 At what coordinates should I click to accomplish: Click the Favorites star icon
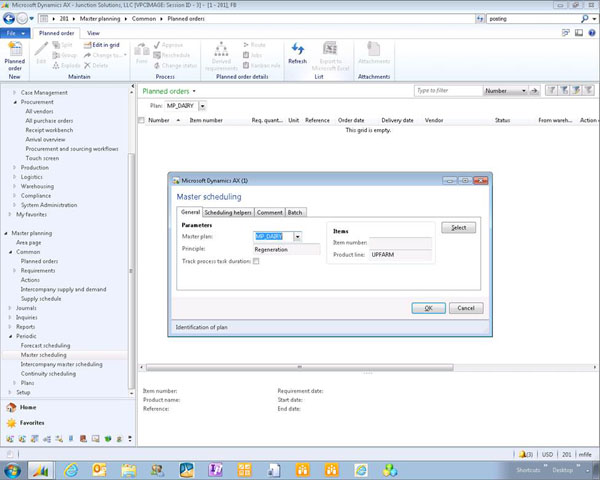click(x=11, y=423)
